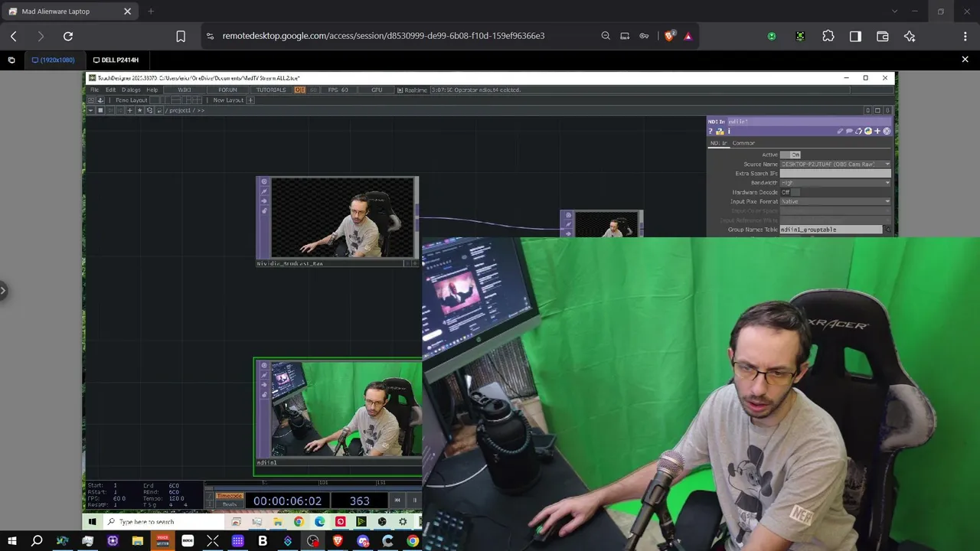Screen dimensions: 980x551
Task: Bookmark this page with the bookmark icon
Action: click(x=181, y=36)
